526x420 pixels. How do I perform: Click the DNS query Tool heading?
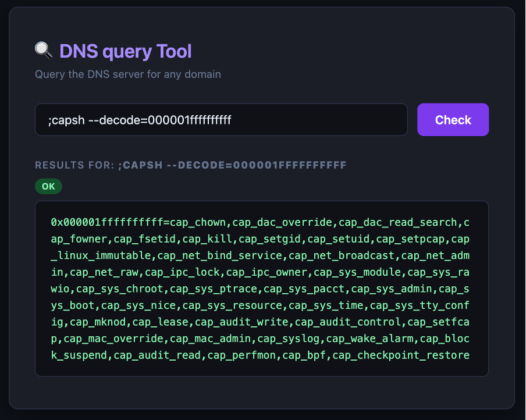tap(126, 51)
